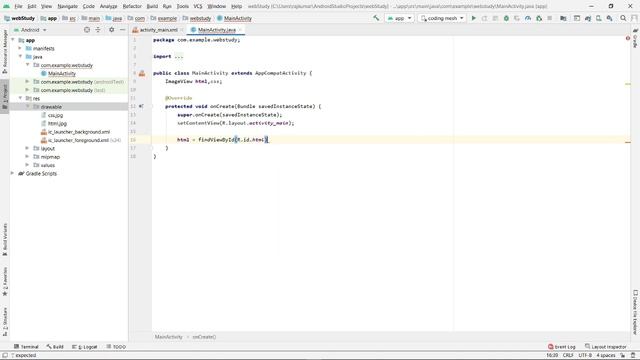Expand com.example.webstudy (androidTest) package
The image size is (640, 360).
coord(27,82)
